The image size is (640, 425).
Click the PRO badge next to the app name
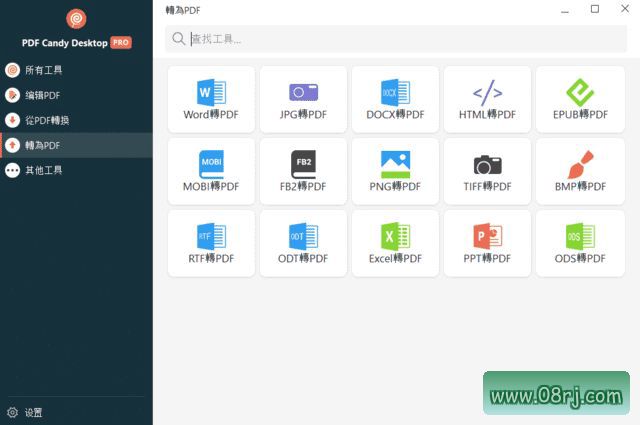pyautogui.click(x=121, y=42)
